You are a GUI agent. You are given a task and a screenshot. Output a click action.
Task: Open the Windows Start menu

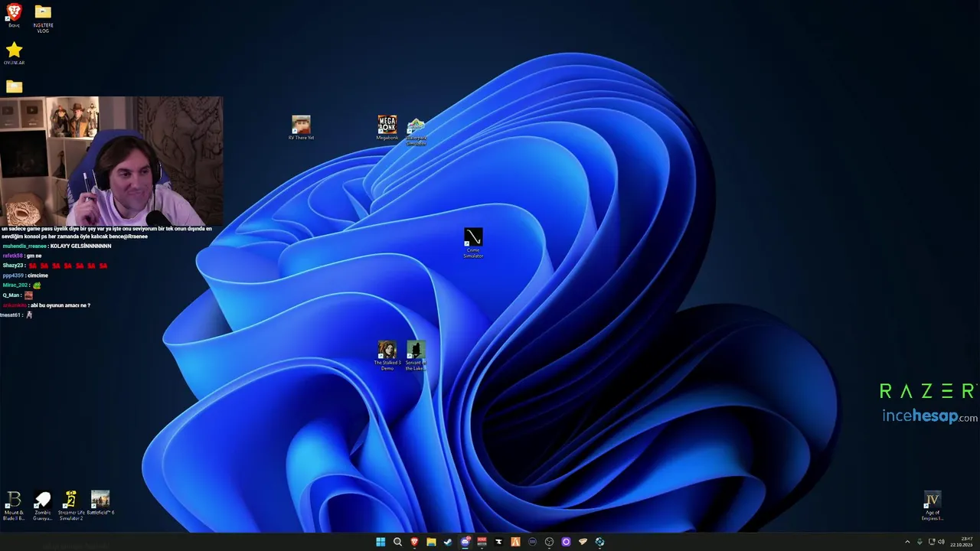click(x=381, y=542)
